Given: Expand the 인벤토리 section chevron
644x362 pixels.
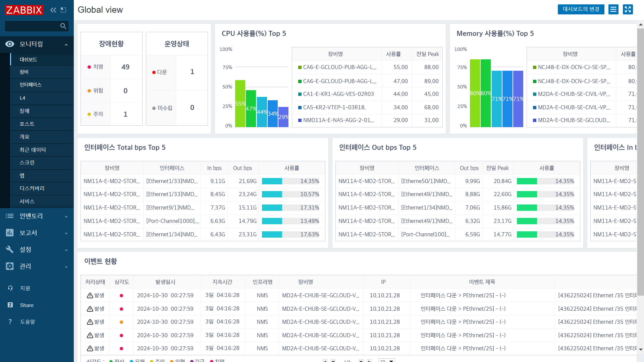Looking at the screenshot, I should [66, 217].
